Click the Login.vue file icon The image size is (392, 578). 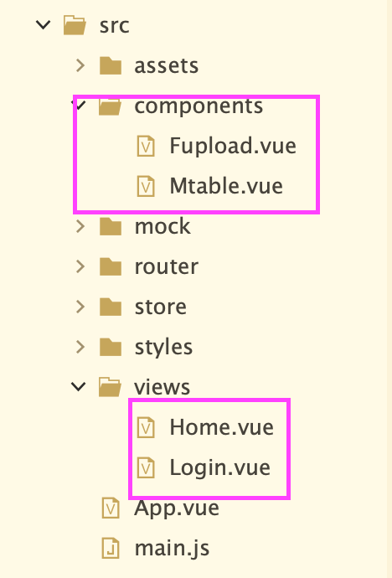[146, 467]
